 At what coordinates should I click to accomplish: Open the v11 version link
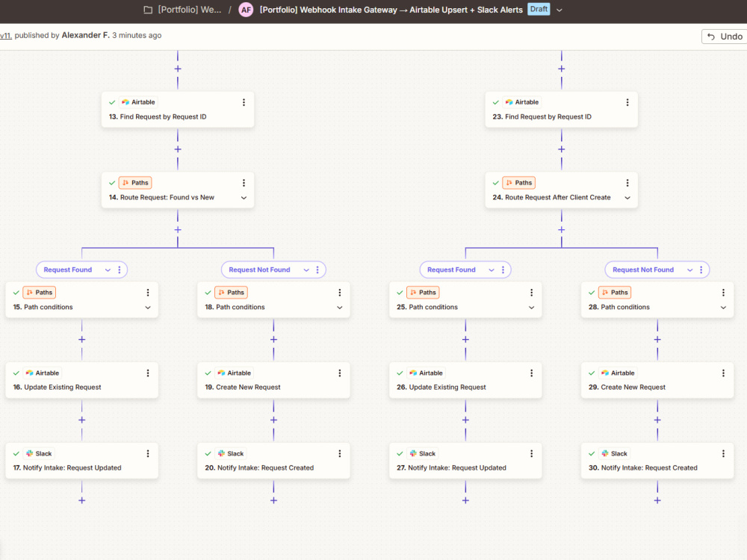point(6,35)
